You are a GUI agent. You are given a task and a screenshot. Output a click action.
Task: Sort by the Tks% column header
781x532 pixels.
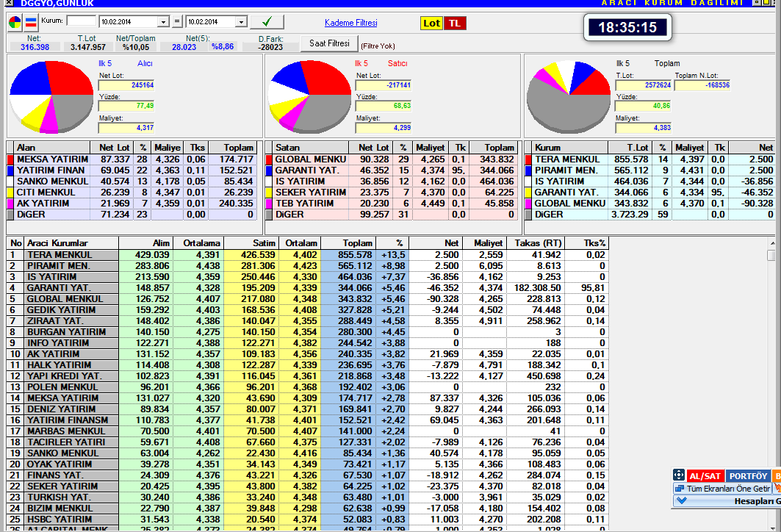(587, 243)
